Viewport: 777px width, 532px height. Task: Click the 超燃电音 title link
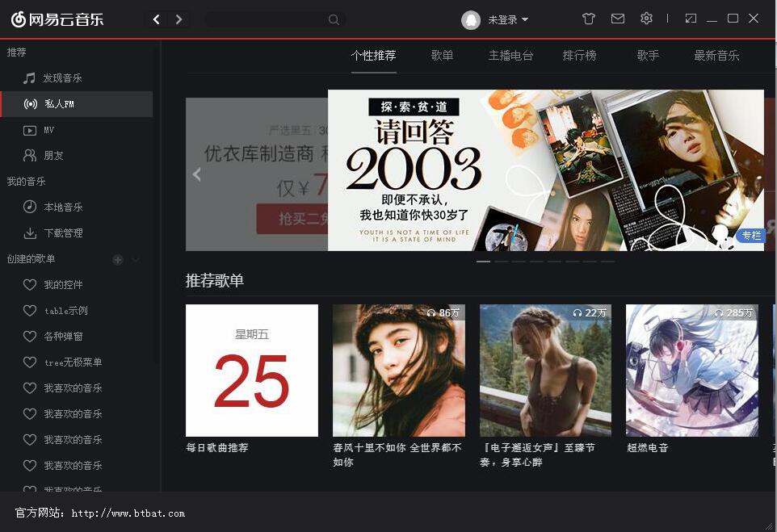(648, 448)
